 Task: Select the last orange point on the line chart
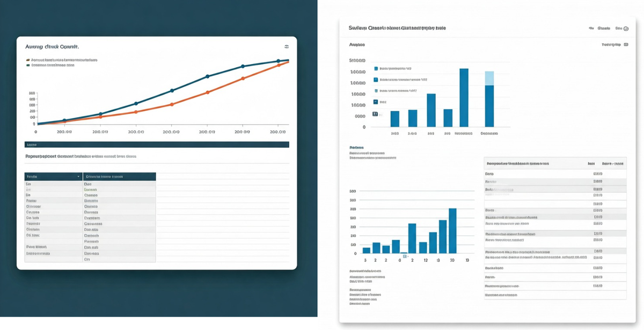pyautogui.click(x=278, y=66)
